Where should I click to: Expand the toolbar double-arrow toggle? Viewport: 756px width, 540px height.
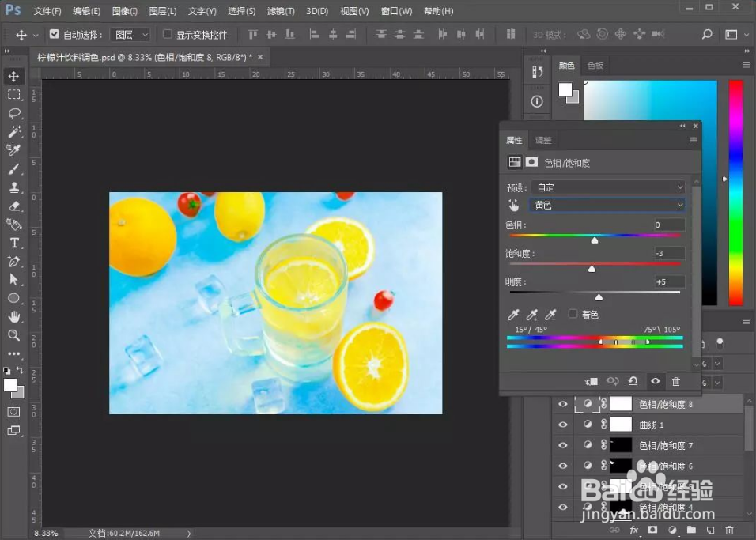point(7,51)
